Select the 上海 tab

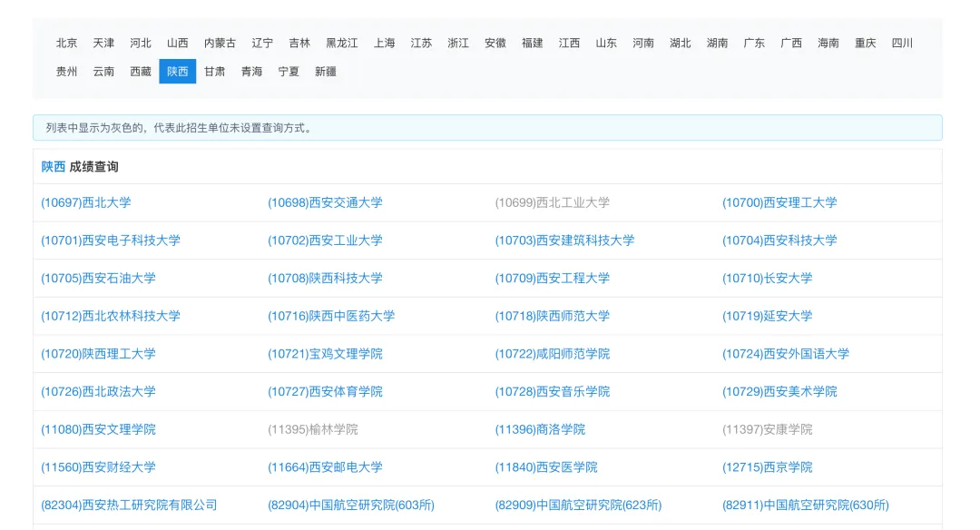(x=385, y=44)
